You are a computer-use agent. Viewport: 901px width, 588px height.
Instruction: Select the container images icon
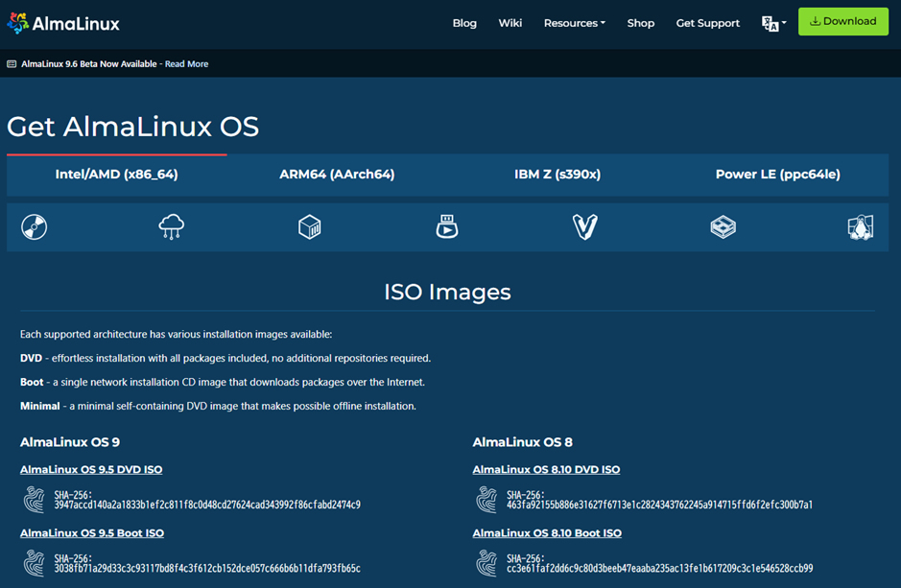coord(309,227)
